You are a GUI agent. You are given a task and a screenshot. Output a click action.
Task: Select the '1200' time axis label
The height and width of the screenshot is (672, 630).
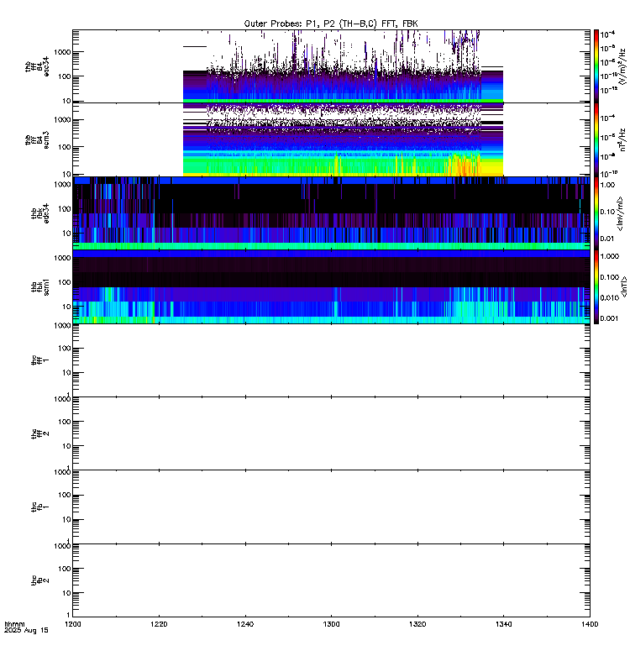point(73,624)
